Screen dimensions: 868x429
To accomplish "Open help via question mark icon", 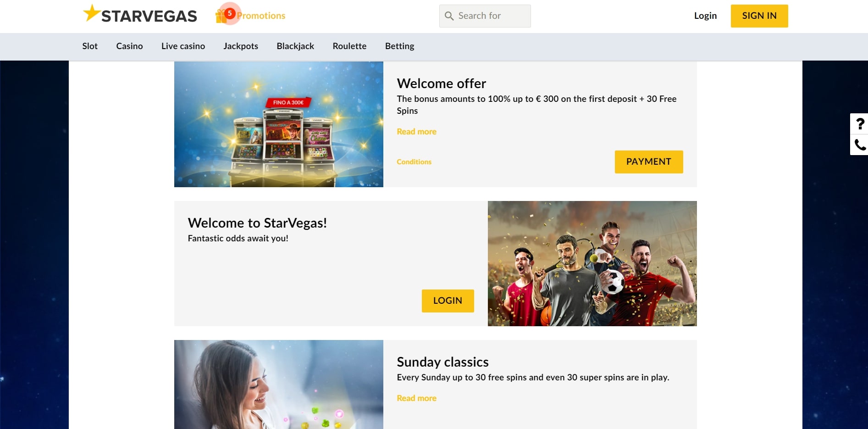I will 860,124.
